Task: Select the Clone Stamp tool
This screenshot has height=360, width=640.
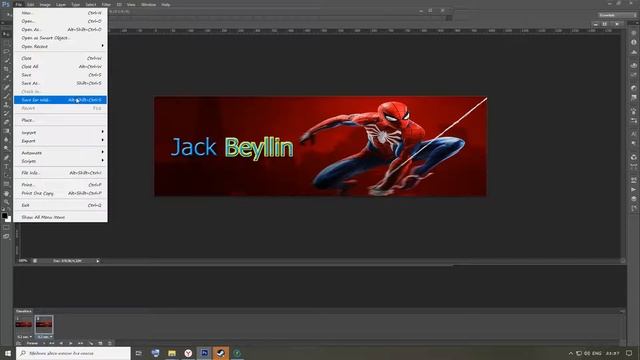Action: click(6, 105)
